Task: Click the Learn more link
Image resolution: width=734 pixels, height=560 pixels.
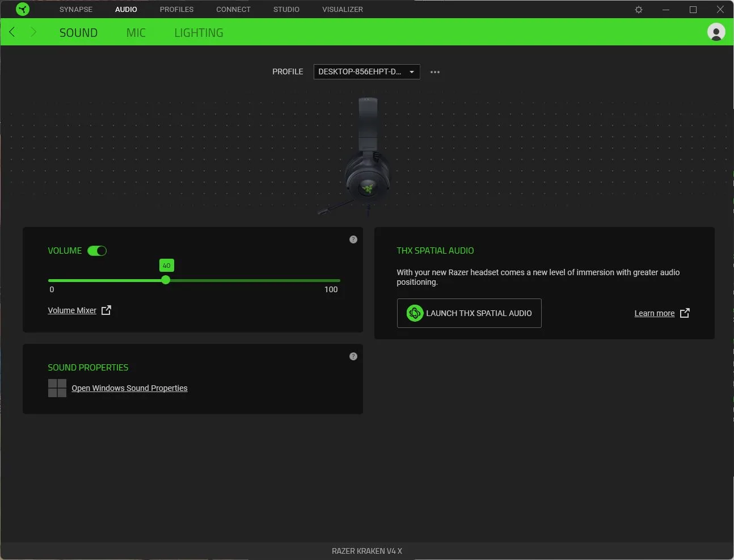Action: [x=655, y=313]
